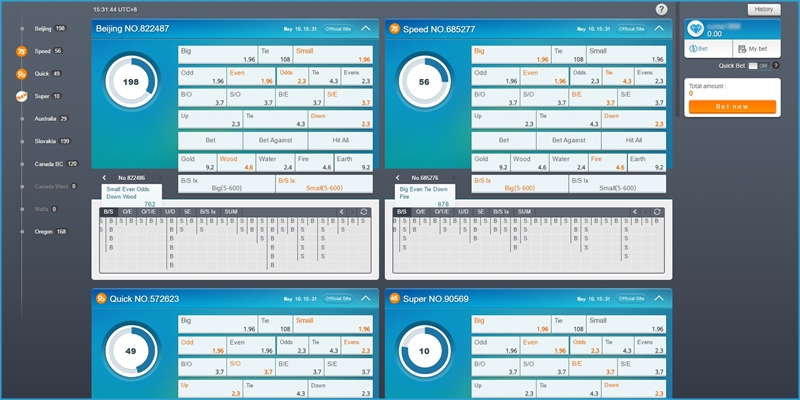The image size is (800, 400).
Task: Collapse the Speed NO.685277 panel
Action: [660, 29]
